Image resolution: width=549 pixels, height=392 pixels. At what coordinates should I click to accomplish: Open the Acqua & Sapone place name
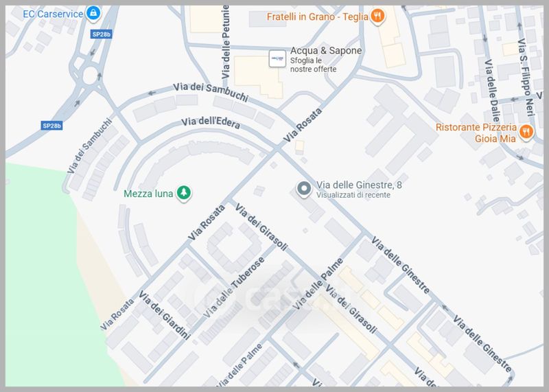click(325, 51)
